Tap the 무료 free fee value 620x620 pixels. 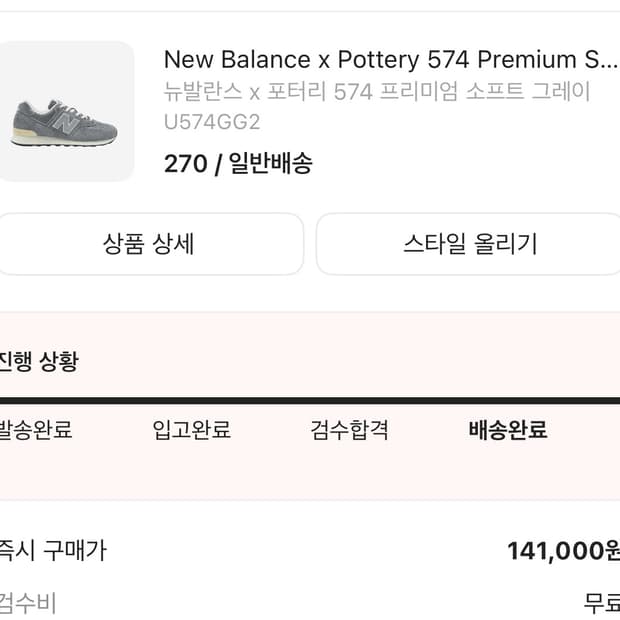coord(601,603)
